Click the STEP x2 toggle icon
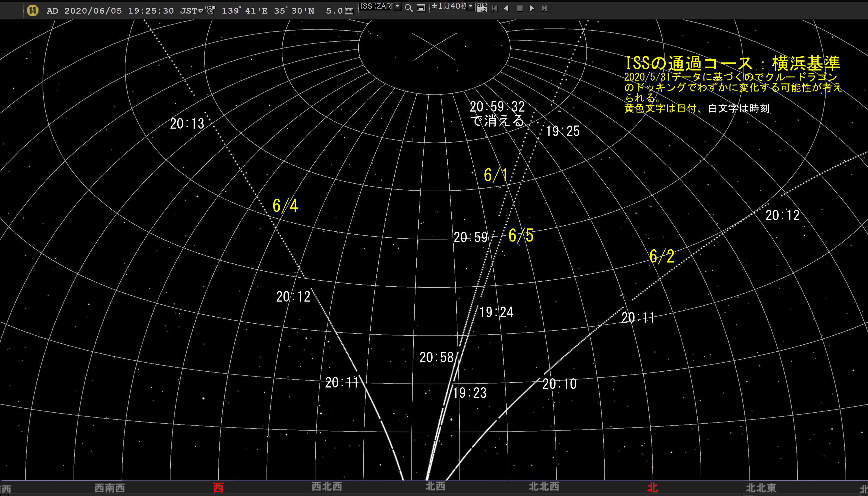Viewport: 868px width, 496px height. pos(481,8)
